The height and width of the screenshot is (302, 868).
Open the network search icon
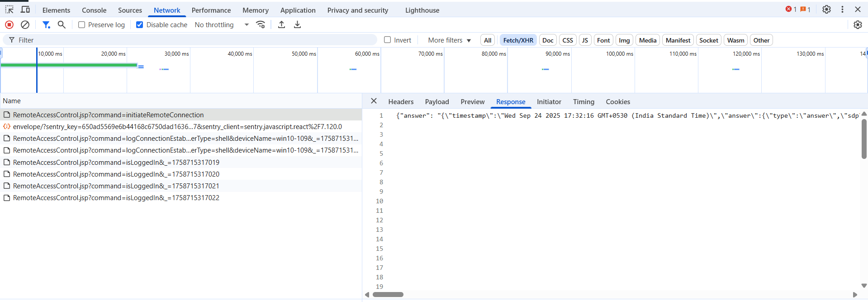coord(62,25)
